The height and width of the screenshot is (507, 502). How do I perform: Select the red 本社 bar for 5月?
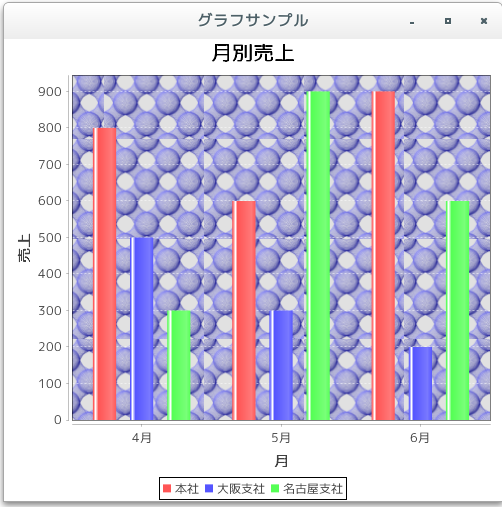click(x=244, y=311)
